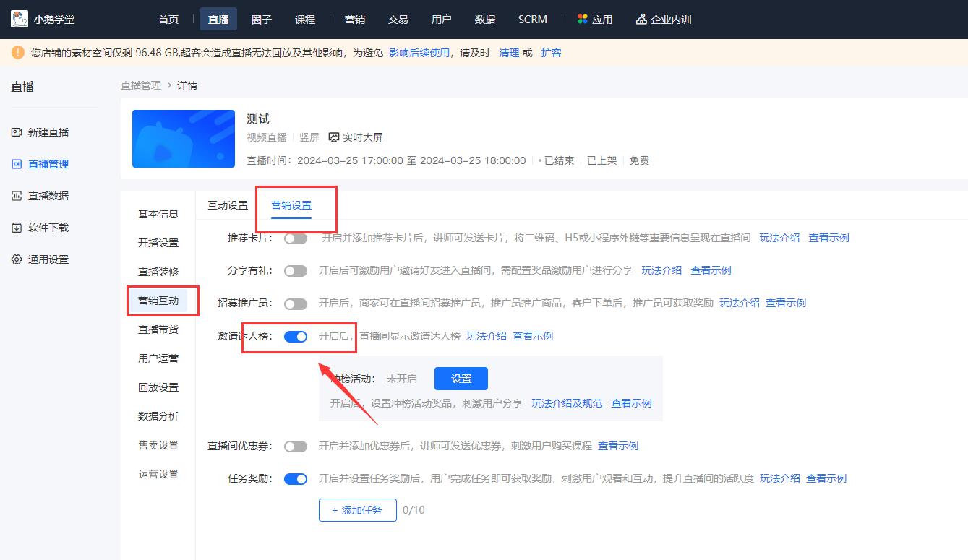The image size is (968, 560).
Task: Enable the 分享有礼 switch
Action: click(x=296, y=270)
